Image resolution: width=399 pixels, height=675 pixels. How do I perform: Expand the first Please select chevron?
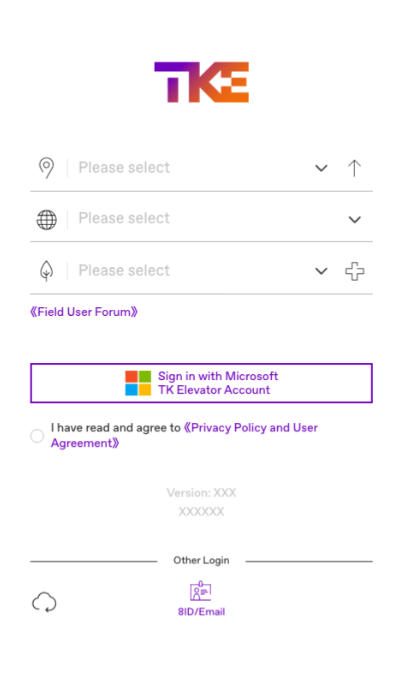click(x=322, y=168)
